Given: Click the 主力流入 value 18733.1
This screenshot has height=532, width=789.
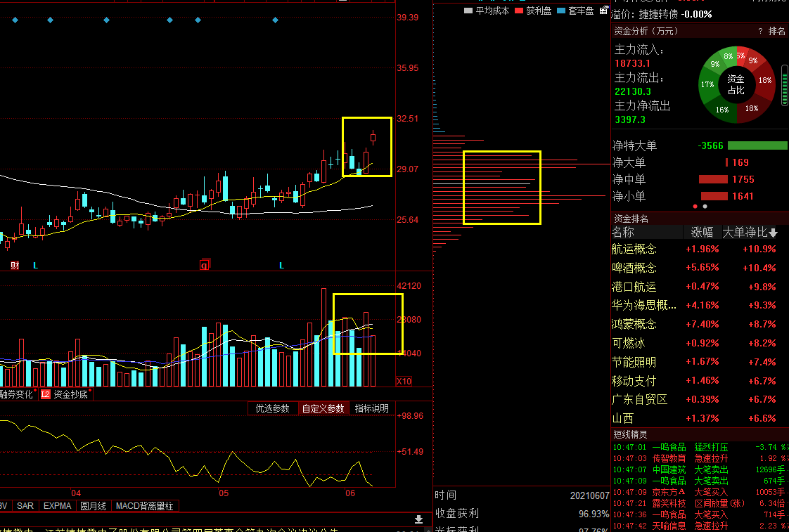Looking at the screenshot, I should [x=632, y=63].
